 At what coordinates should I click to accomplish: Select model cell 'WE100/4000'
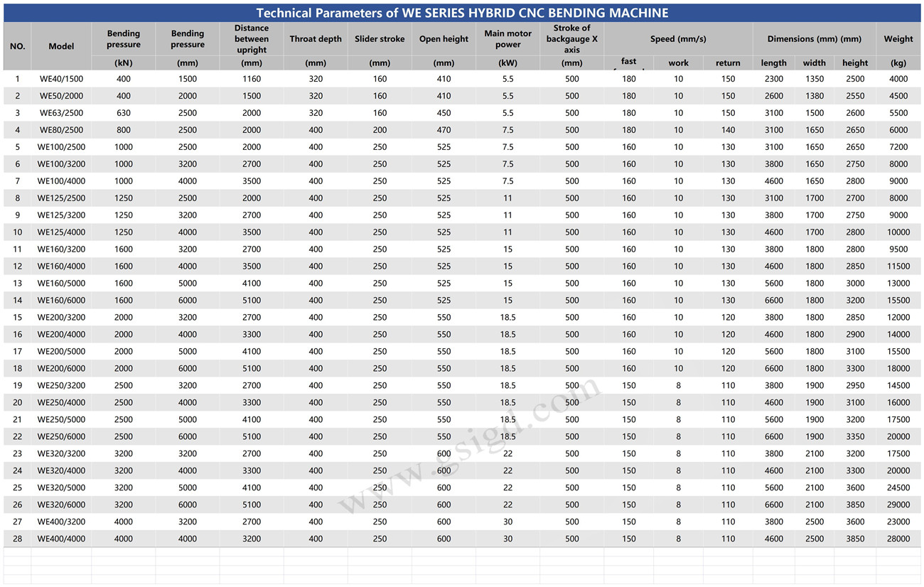point(61,181)
